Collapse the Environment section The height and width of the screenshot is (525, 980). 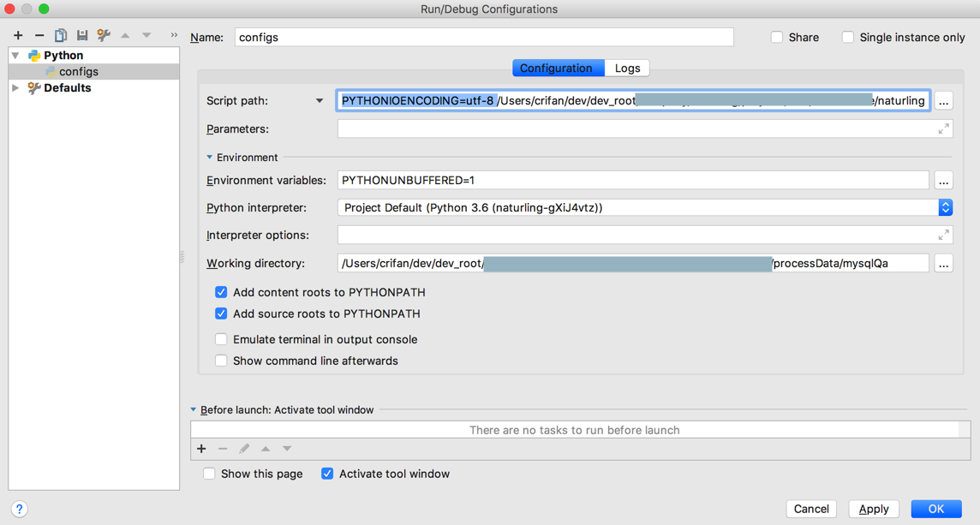pyautogui.click(x=210, y=158)
